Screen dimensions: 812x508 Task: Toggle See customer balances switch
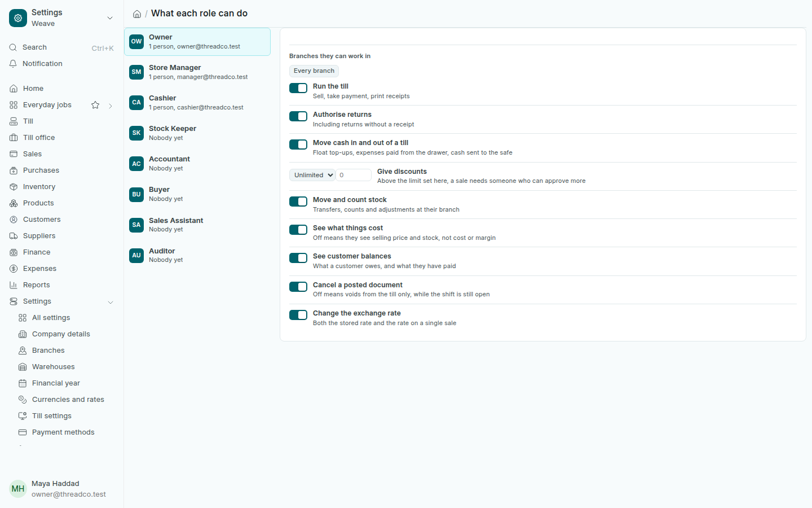[298, 258]
